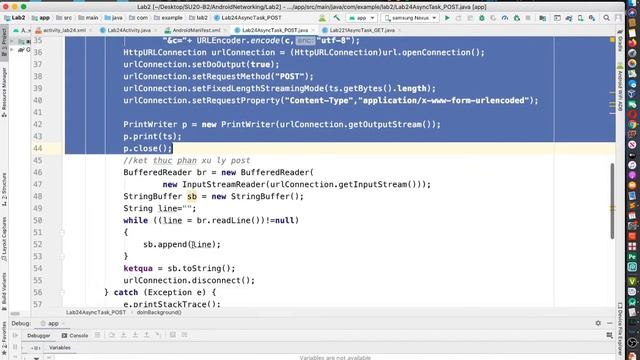Open the Android WiFi ADB side tab
This screenshot has width=640, height=360.
pyautogui.click(x=620, y=88)
